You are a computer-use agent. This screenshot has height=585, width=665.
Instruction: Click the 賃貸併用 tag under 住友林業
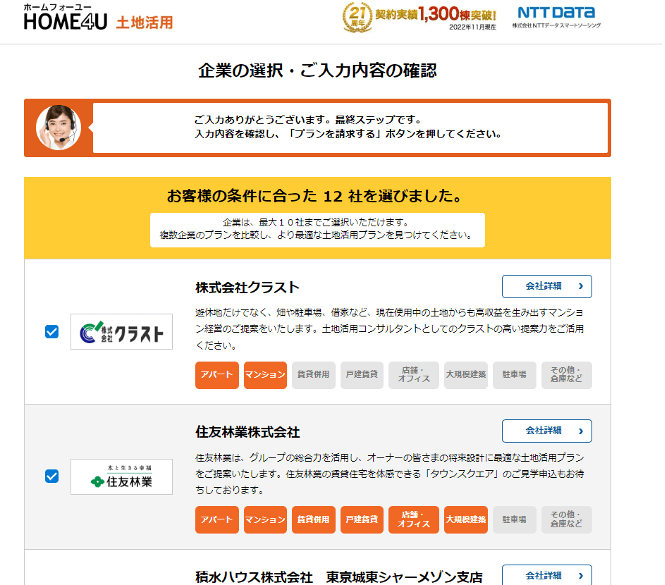pyautogui.click(x=313, y=520)
